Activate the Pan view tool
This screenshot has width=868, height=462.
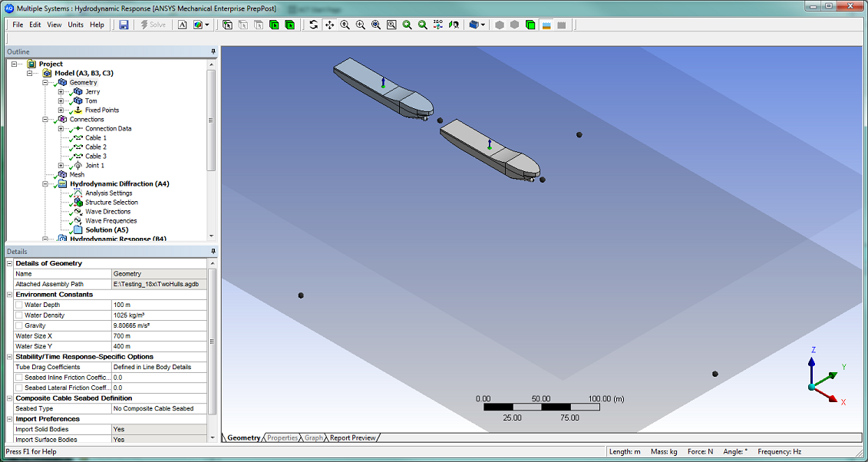pyautogui.click(x=329, y=25)
